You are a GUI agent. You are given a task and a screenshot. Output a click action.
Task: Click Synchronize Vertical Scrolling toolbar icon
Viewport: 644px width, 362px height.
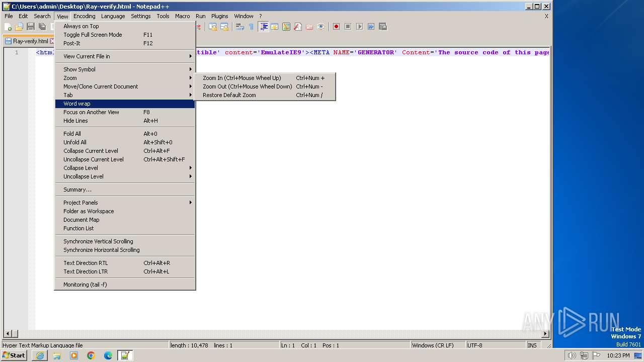[213, 27]
